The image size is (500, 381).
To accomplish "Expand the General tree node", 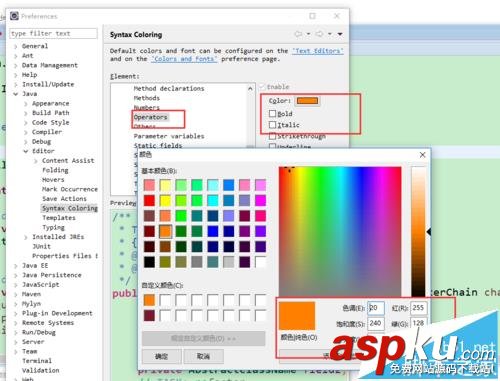I will (16, 46).
